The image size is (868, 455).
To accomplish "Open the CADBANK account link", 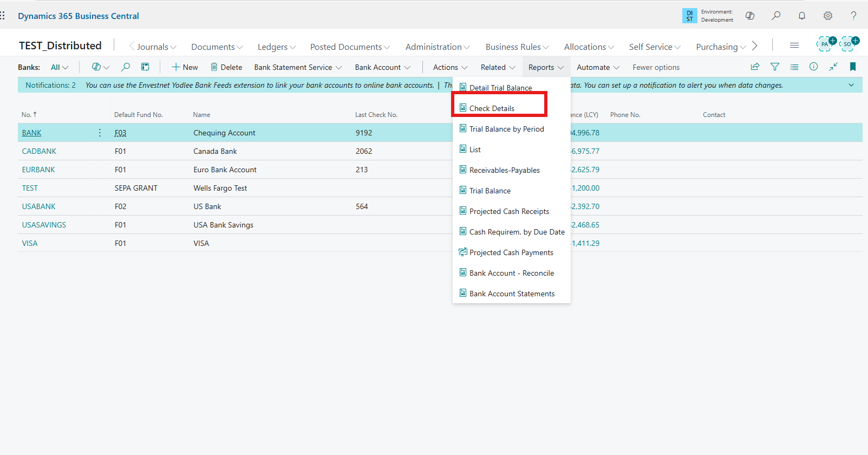I will pos(39,151).
